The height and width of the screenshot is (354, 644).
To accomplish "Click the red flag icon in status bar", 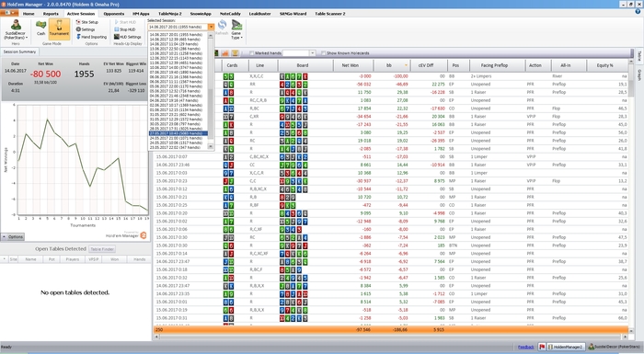I will (542, 347).
